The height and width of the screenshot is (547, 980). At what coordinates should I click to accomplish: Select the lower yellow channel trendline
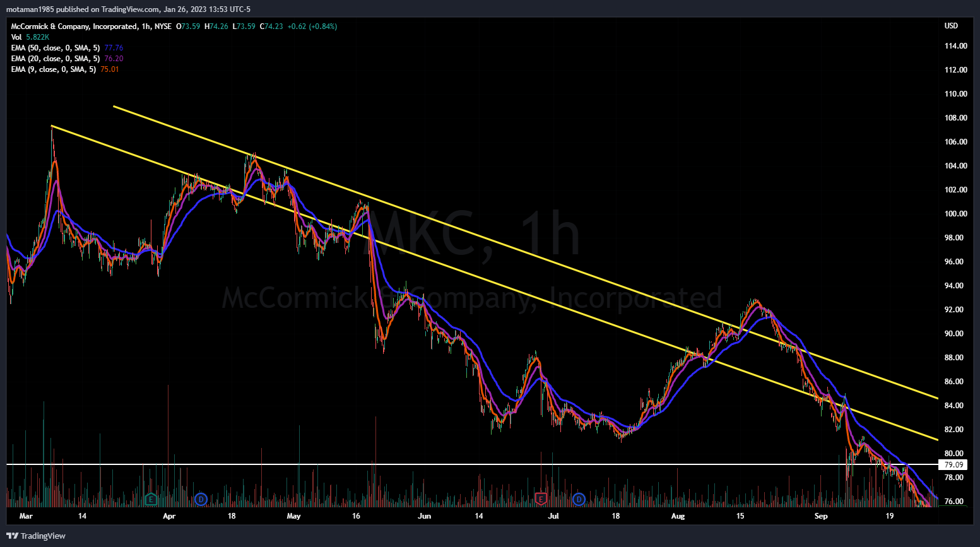pos(495,283)
